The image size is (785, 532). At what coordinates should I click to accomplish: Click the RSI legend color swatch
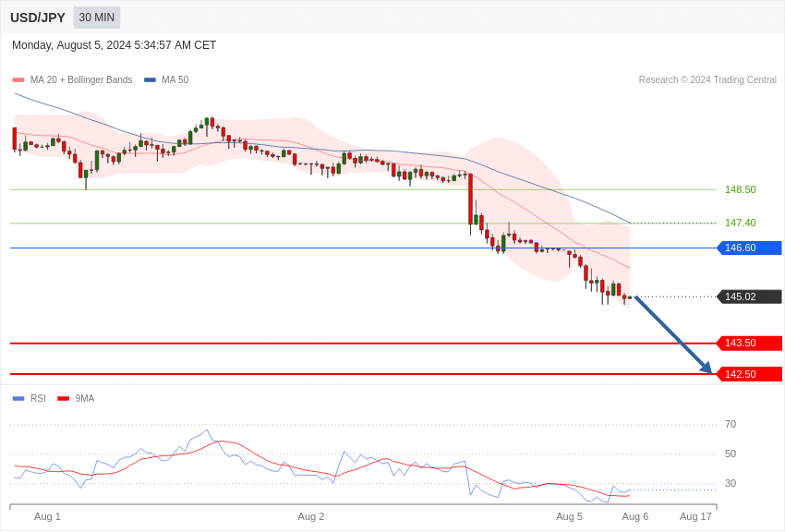tap(18, 398)
